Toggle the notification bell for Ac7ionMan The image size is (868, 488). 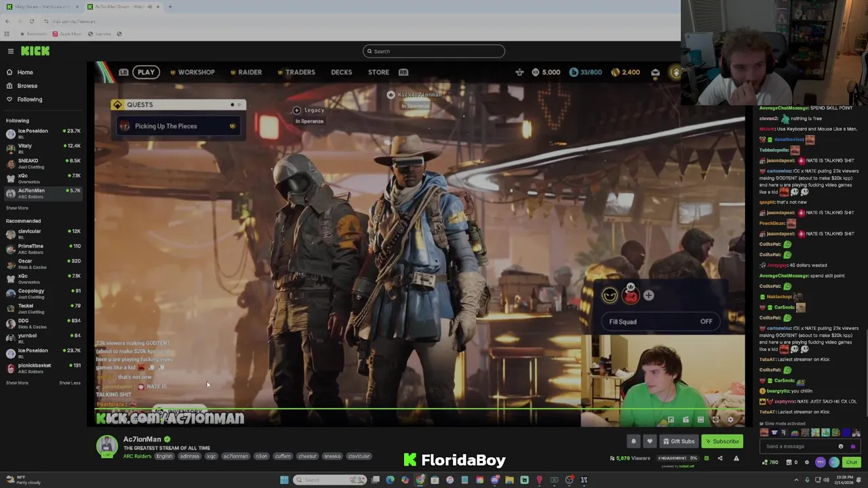point(633,441)
